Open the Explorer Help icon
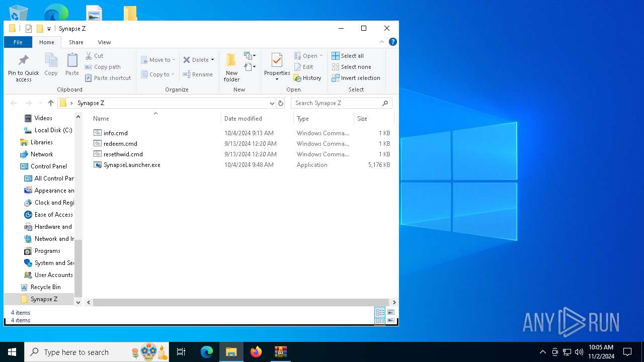Image resolution: width=644 pixels, height=362 pixels. tap(393, 42)
